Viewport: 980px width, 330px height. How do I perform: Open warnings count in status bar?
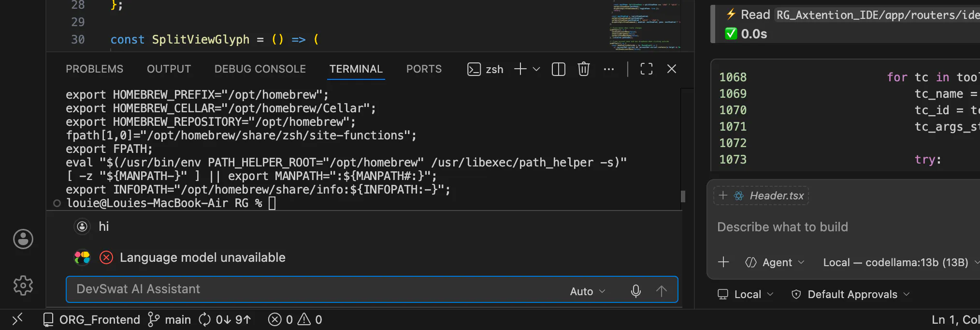point(310,319)
